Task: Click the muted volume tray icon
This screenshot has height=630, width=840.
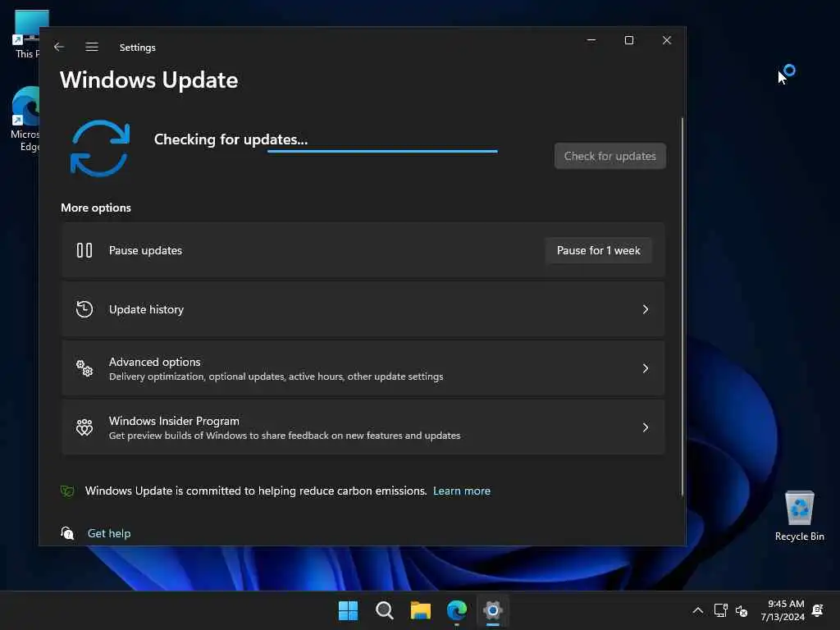Action: (x=742, y=610)
